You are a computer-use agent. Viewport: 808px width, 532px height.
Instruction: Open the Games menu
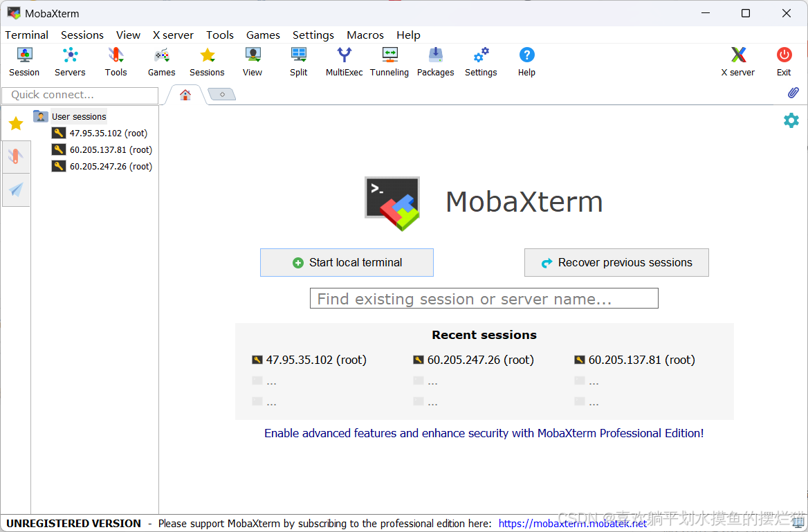tap(263, 35)
